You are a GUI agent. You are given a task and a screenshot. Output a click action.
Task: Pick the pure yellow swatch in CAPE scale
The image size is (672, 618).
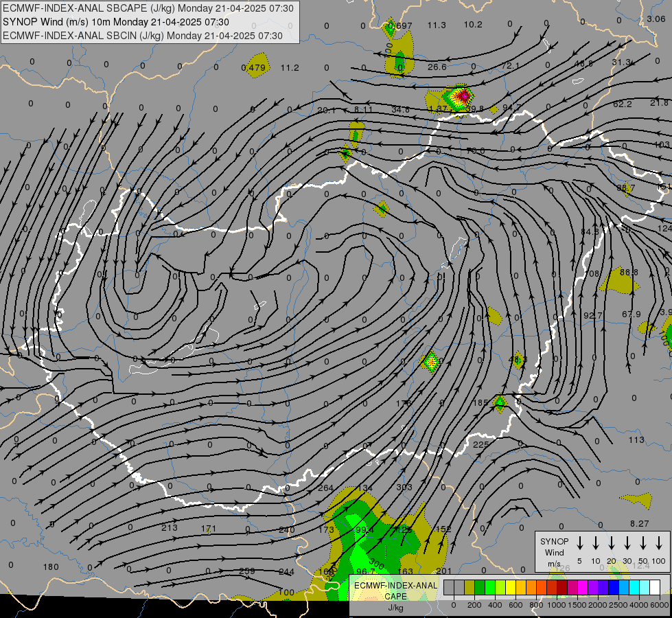click(511, 588)
